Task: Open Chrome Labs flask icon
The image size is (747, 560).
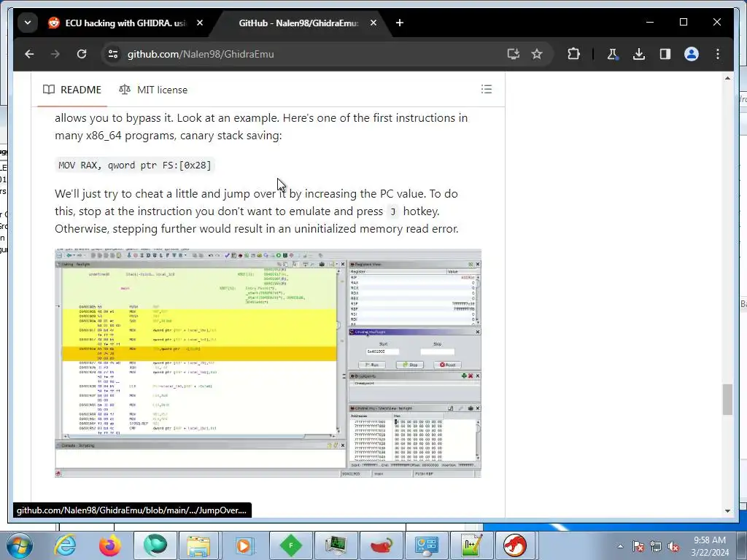Action: (x=613, y=54)
